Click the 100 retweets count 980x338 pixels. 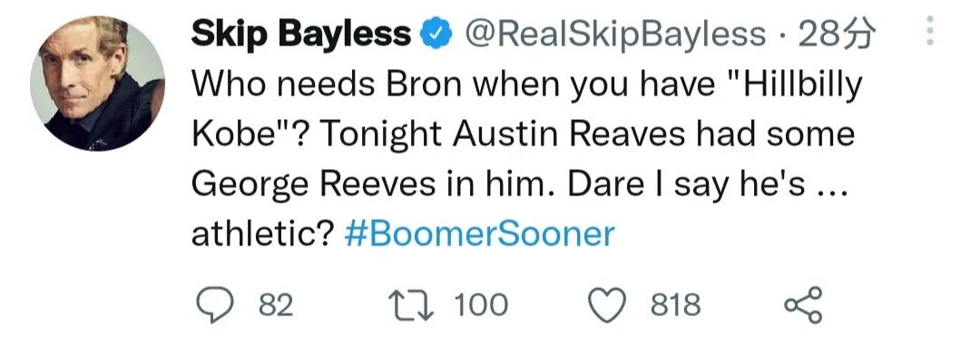click(481, 305)
